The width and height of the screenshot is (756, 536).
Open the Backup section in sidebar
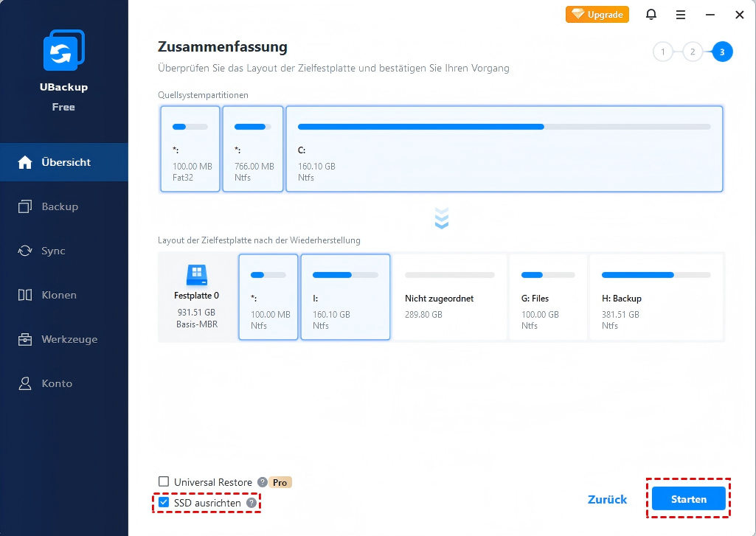(60, 206)
